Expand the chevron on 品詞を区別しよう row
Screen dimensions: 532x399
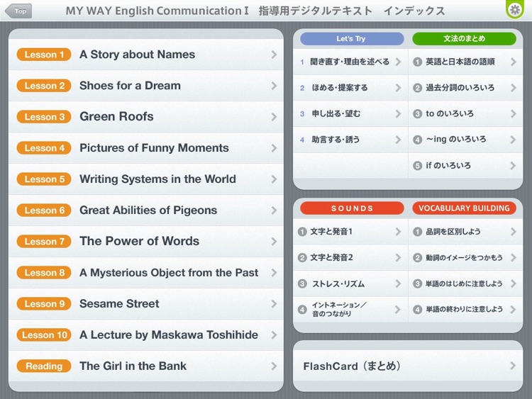click(x=513, y=232)
